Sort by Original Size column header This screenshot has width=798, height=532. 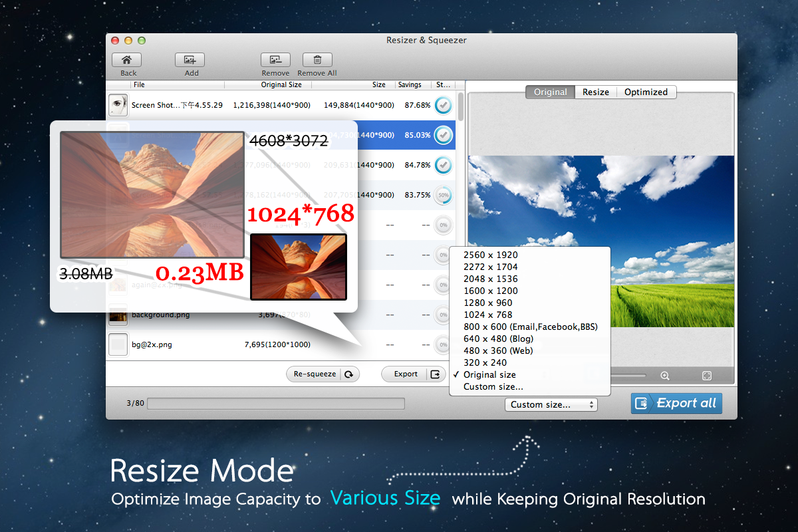point(281,85)
